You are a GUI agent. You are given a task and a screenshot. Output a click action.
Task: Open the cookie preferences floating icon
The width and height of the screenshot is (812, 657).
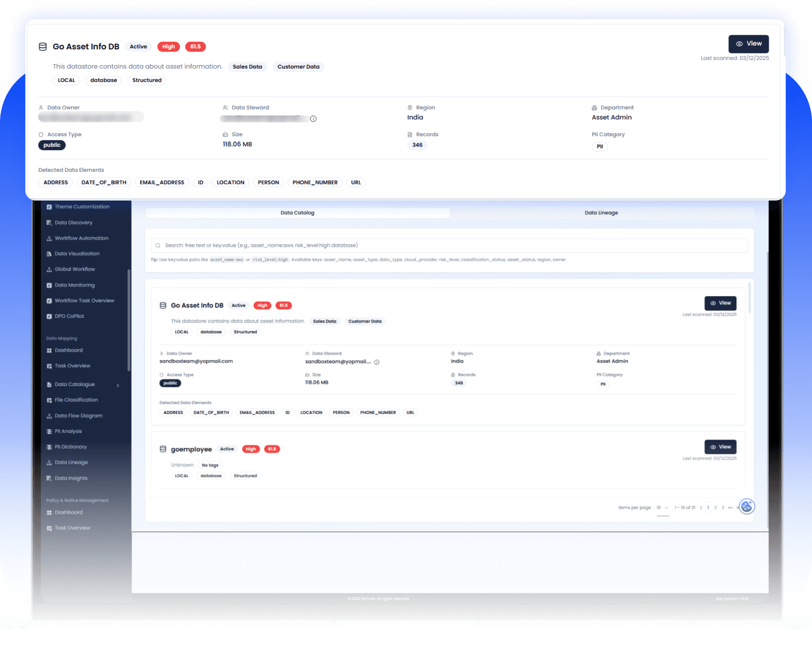pyautogui.click(x=747, y=506)
